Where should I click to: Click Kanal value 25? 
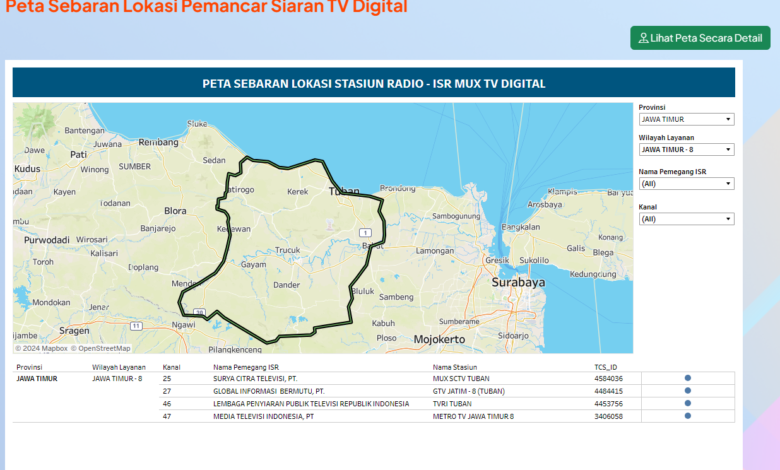(x=167, y=378)
